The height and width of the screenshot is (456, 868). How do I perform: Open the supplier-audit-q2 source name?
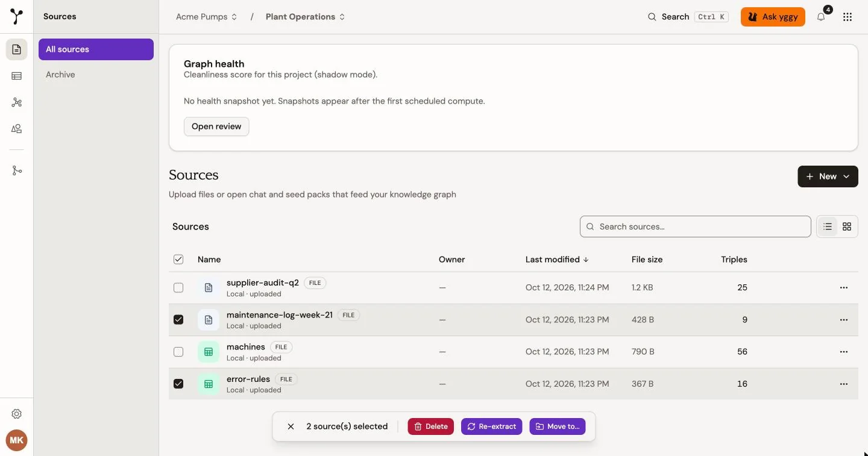(263, 283)
